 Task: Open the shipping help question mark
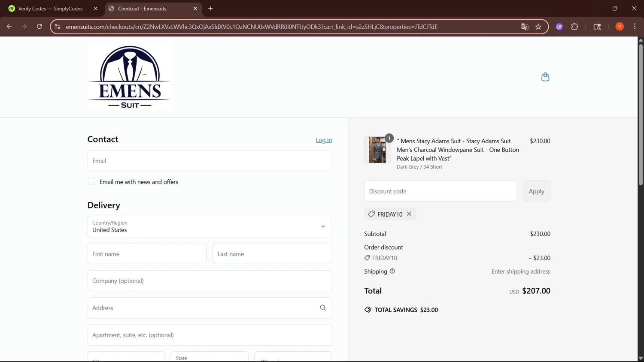click(392, 271)
